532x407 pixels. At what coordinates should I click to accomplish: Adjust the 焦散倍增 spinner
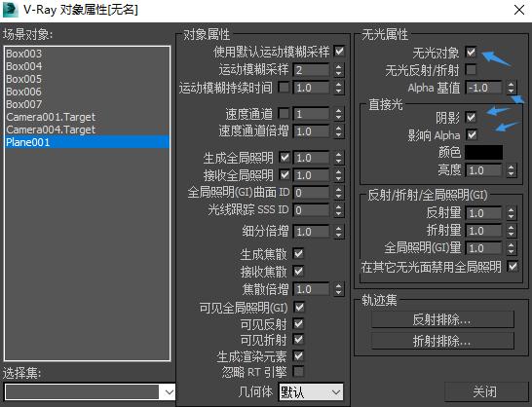(x=338, y=289)
